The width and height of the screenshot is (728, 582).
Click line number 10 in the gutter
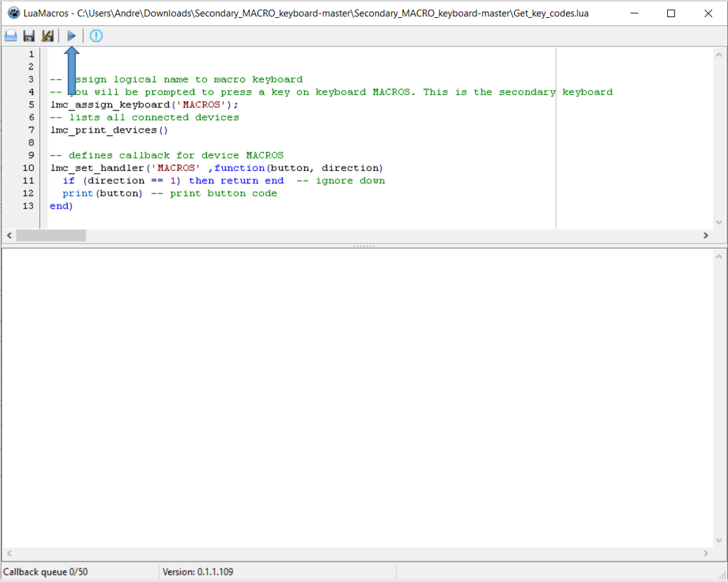click(28, 168)
